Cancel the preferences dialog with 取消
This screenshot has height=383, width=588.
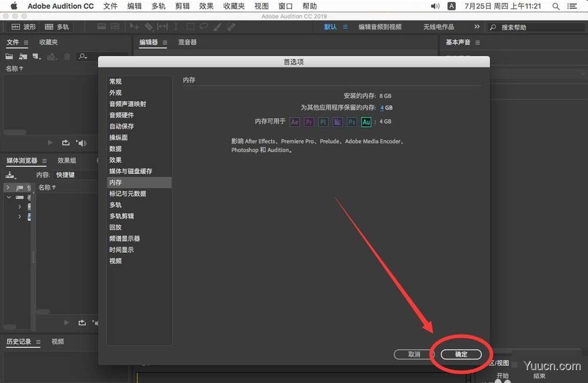coord(413,354)
